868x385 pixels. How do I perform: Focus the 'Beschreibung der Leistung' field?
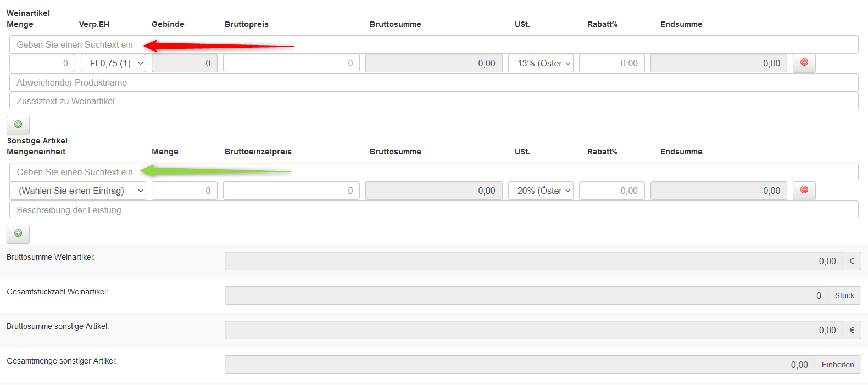click(x=433, y=210)
